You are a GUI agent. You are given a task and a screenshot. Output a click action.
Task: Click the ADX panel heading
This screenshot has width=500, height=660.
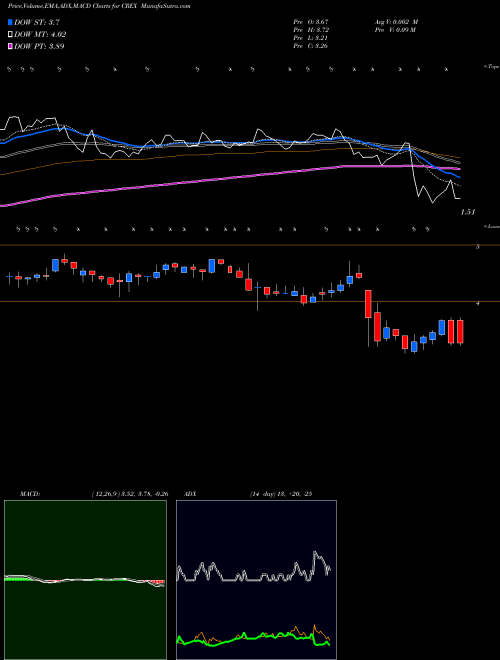click(190, 494)
